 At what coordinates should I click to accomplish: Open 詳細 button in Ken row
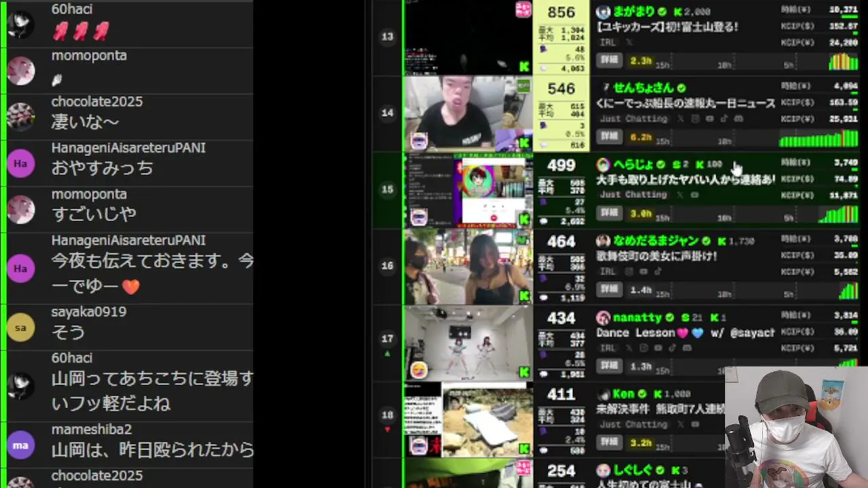point(609,442)
